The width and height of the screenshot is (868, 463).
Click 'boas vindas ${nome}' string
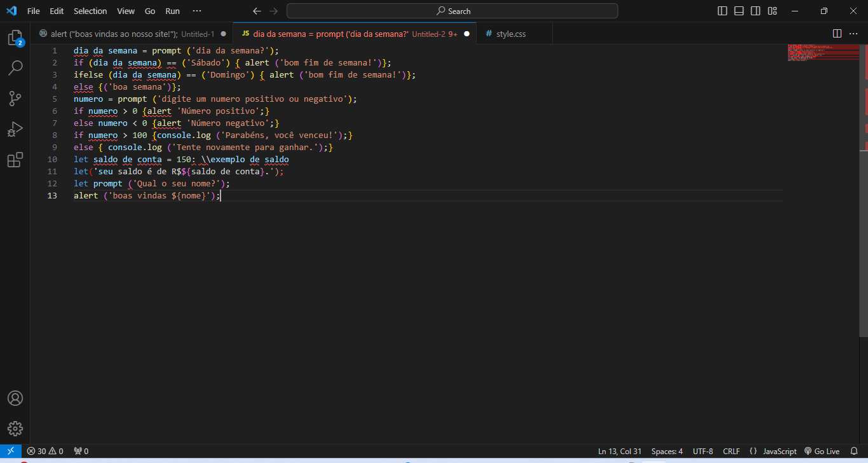pos(159,196)
